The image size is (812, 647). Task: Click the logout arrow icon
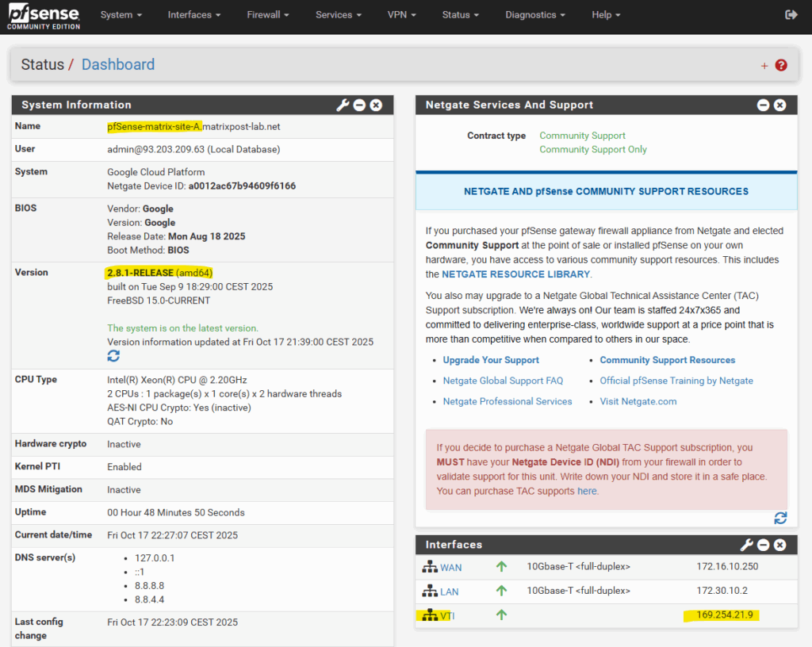click(791, 15)
